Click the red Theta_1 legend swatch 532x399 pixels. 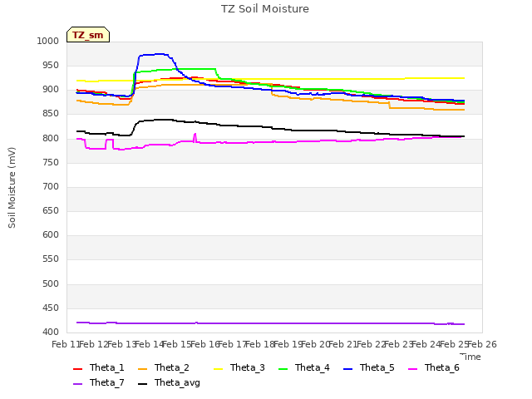[x=77, y=369]
